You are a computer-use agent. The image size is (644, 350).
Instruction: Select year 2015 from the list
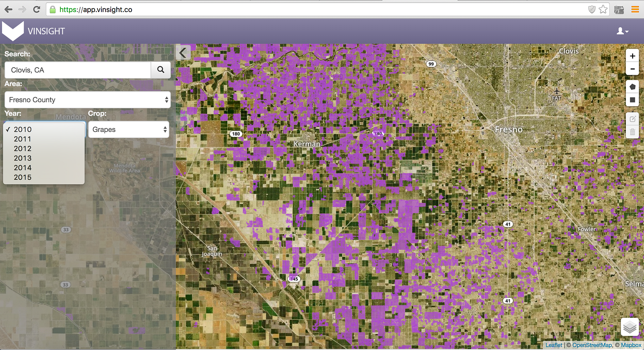click(x=44, y=177)
